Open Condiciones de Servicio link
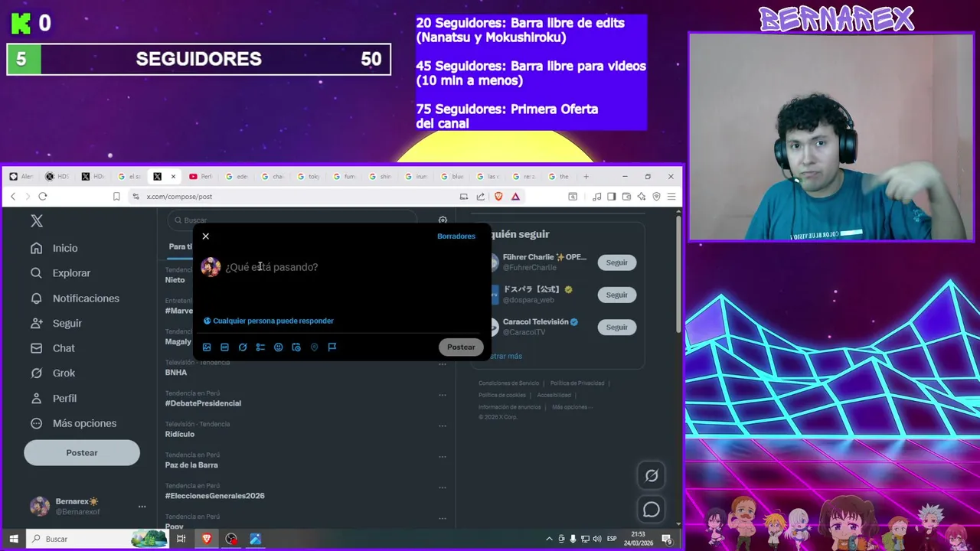Image resolution: width=980 pixels, height=551 pixels. point(509,383)
